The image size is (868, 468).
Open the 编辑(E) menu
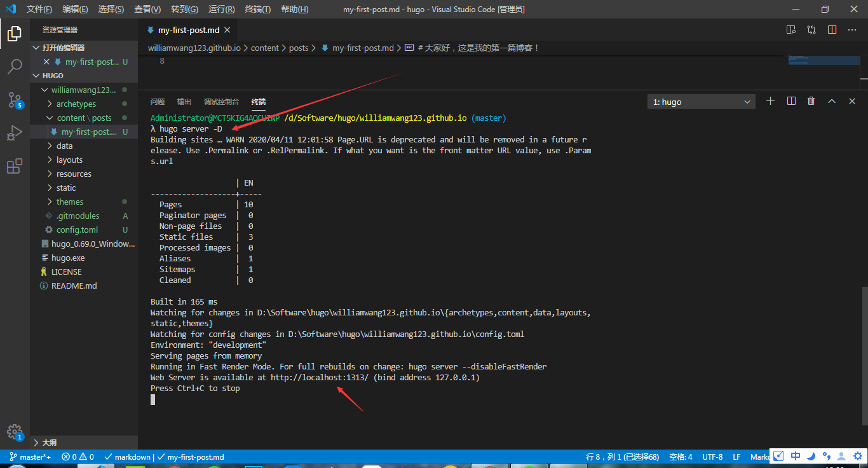pos(75,9)
